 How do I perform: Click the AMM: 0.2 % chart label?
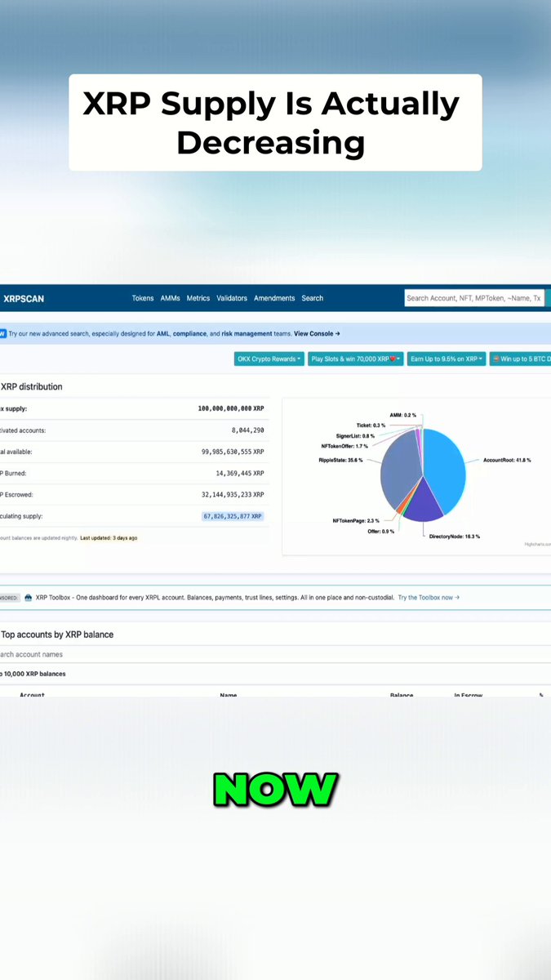(402, 415)
